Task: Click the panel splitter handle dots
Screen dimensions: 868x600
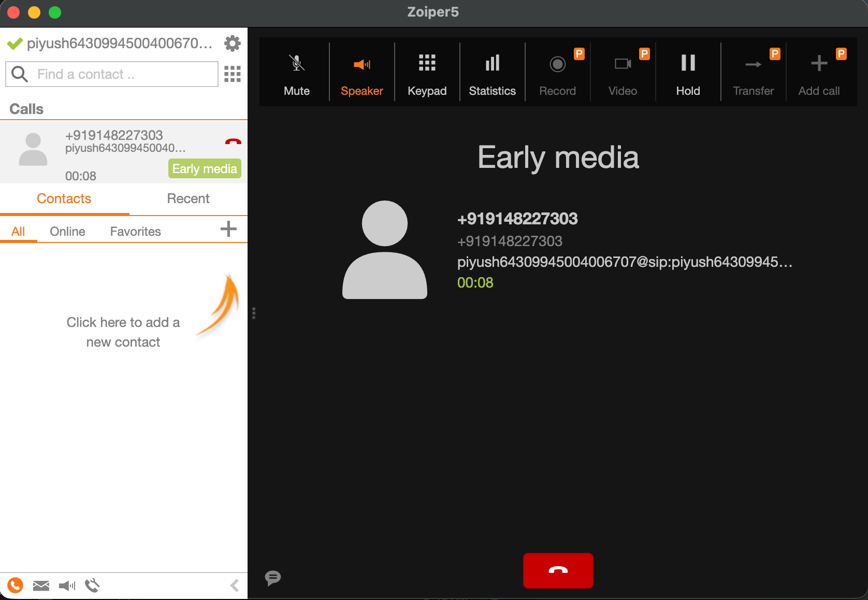Action: coord(254,313)
